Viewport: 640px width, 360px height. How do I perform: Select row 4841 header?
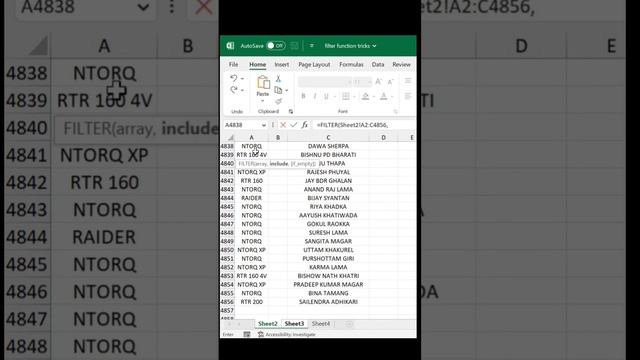tap(227, 172)
